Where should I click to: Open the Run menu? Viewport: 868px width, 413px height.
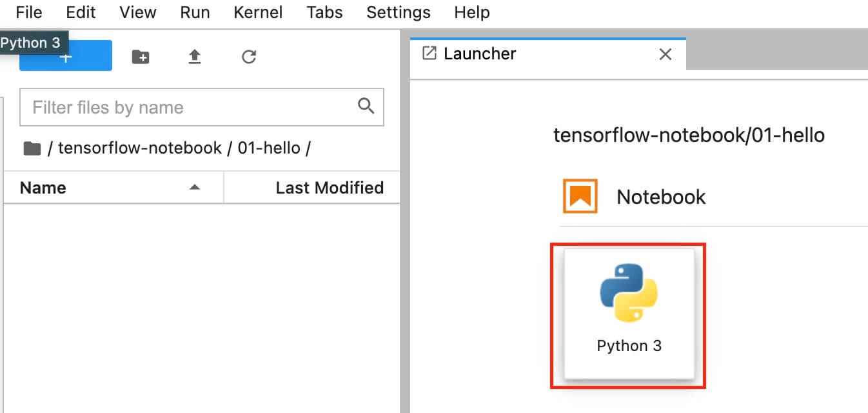click(x=195, y=12)
